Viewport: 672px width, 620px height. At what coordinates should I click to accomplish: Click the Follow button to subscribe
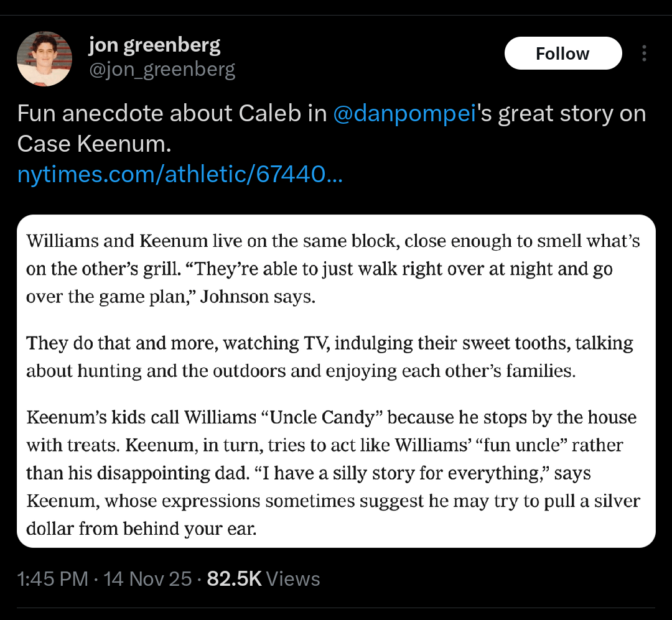coord(562,53)
